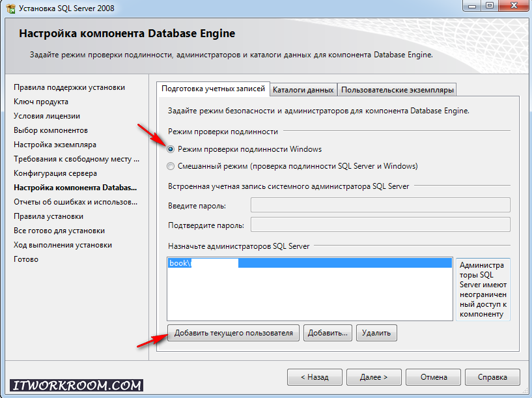Image resolution: width=532 pixels, height=398 pixels.
Task: Click the Требования к свободному месту step
Action: [x=76, y=159]
